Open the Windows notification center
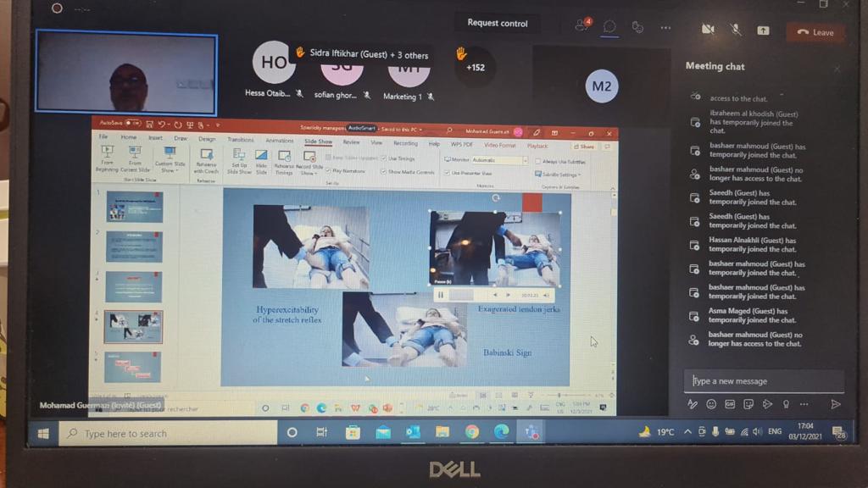Screen dimensions: 868x488 [x=840, y=432]
